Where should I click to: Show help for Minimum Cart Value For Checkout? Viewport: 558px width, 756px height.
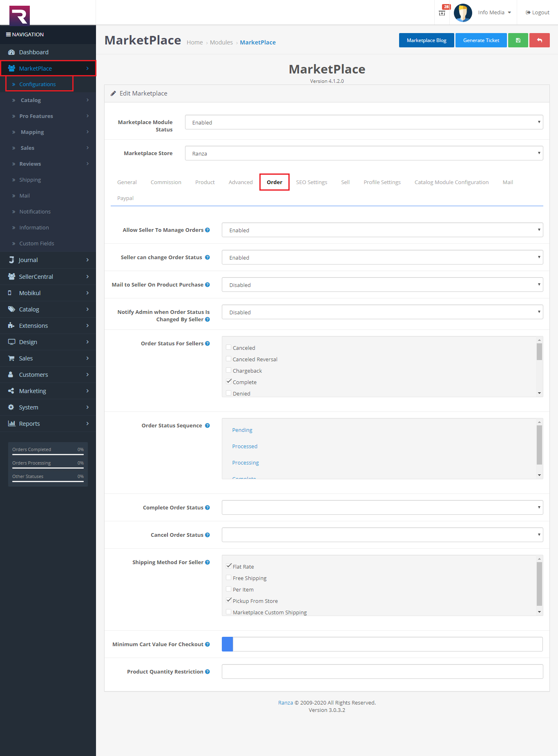point(208,644)
